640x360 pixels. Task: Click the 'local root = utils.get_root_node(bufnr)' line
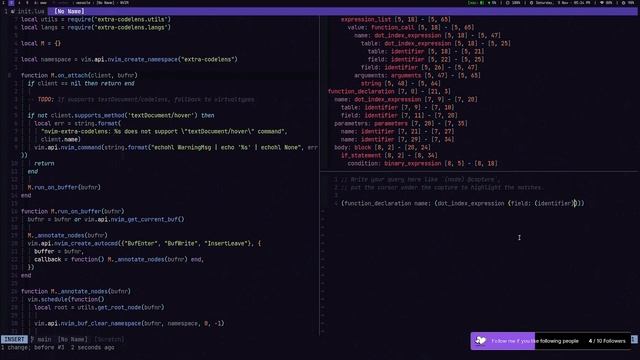[x=99, y=307]
